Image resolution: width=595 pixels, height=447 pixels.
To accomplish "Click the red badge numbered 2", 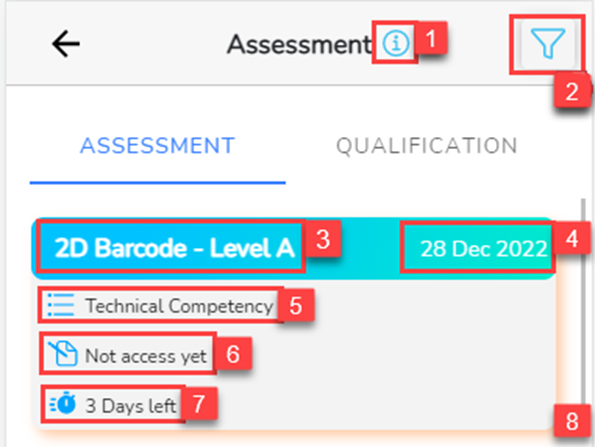I will point(572,91).
